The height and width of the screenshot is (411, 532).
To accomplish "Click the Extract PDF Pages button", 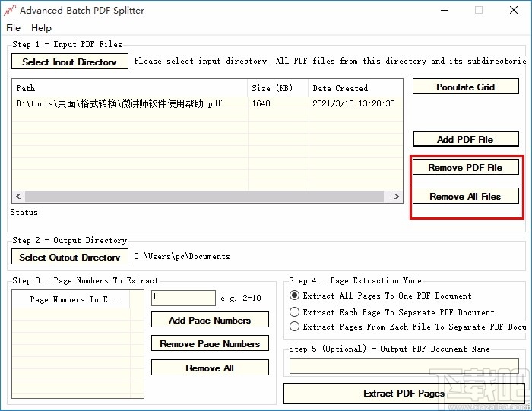I will [404, 394].
